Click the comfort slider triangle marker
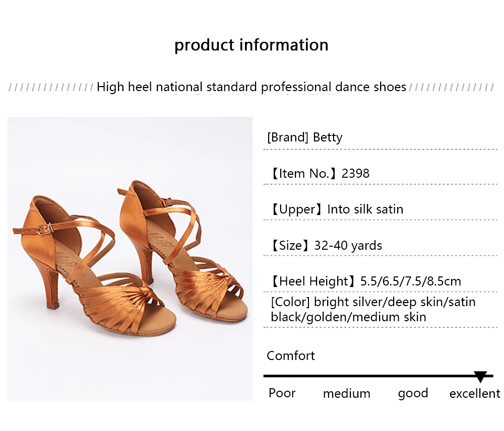 [480, 377]
